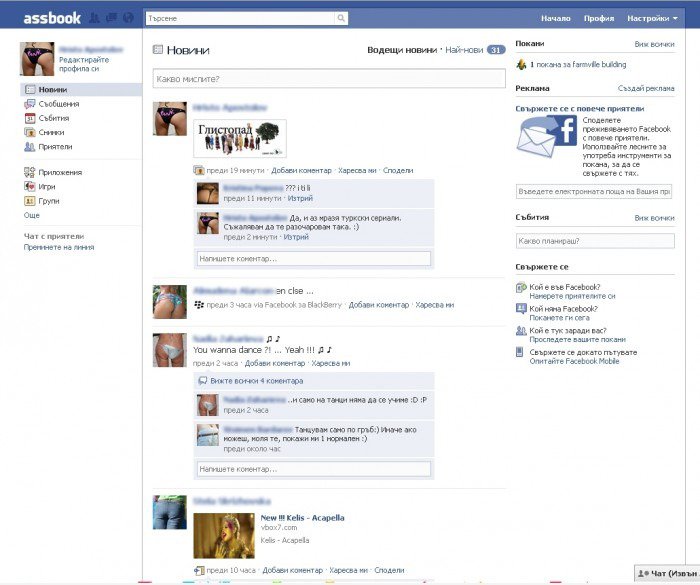Click the Какво мислите? status box
Image resolution: width=700 pixels, height=585 pixels.
[329, 79]
